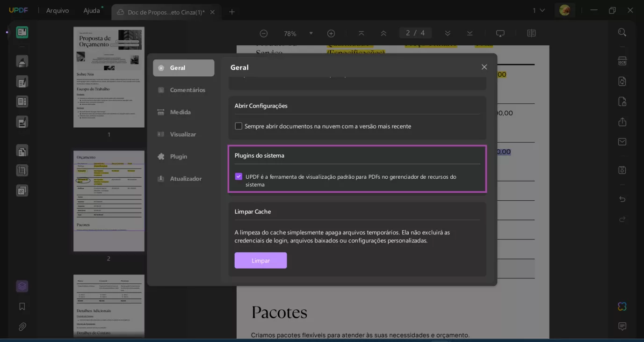The image size is (644, 342).
Task: Open the Watermark and background tool in sidebar
Action: (22, 190)
